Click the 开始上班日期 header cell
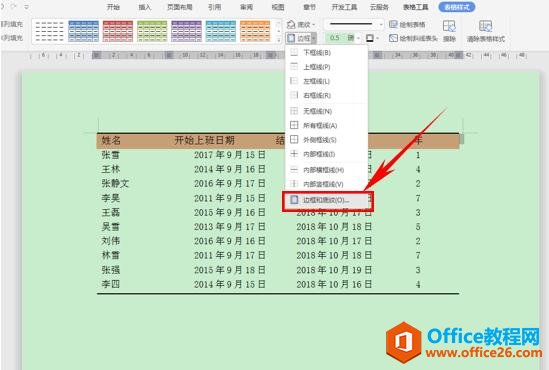This screenshot has width=549, height=370. (204, 140)
